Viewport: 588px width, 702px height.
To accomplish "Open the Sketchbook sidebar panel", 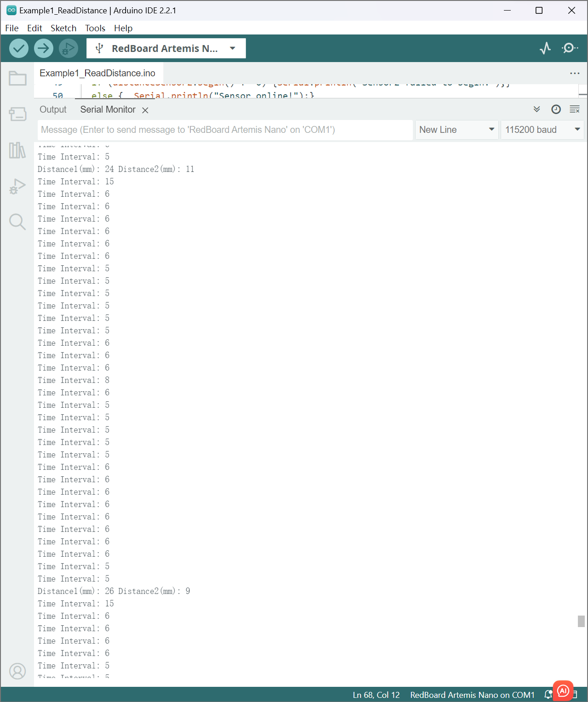I will tap(17, 78).
